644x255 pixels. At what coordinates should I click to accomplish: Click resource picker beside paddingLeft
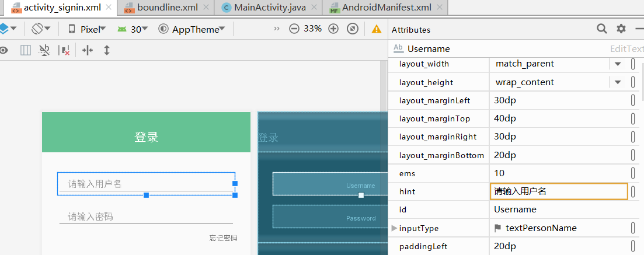tap(633, 246)
